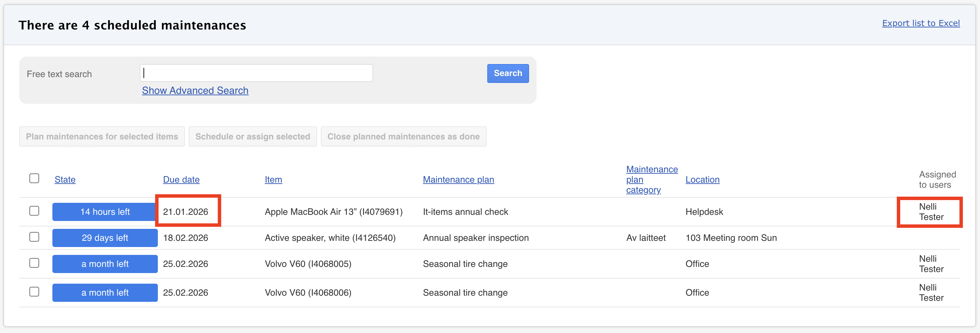Sort by the Item column header
Screen dimensions: 980x333
[x=273, y=180]
